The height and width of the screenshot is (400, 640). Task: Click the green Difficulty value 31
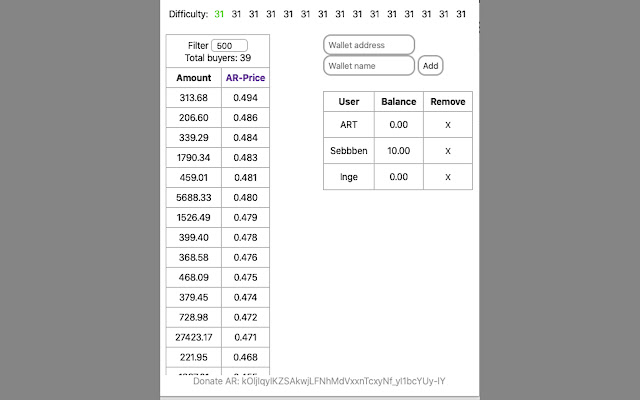coord(219,14)
